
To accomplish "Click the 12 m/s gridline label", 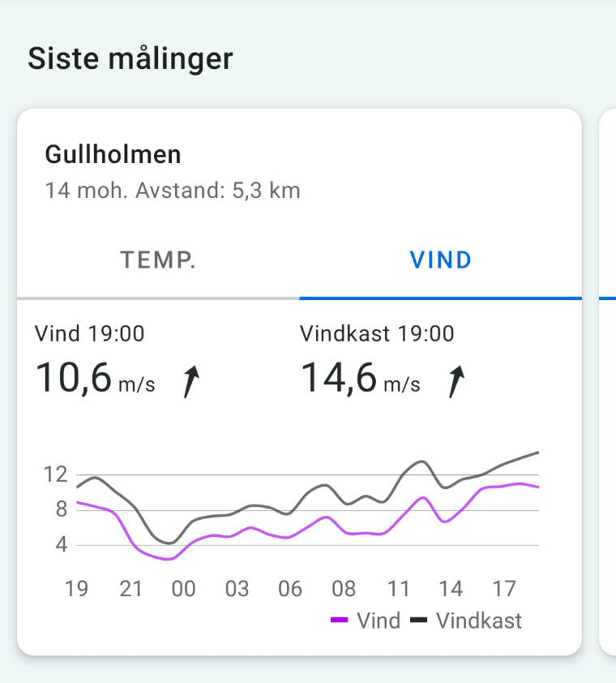I will click(56, 475).
